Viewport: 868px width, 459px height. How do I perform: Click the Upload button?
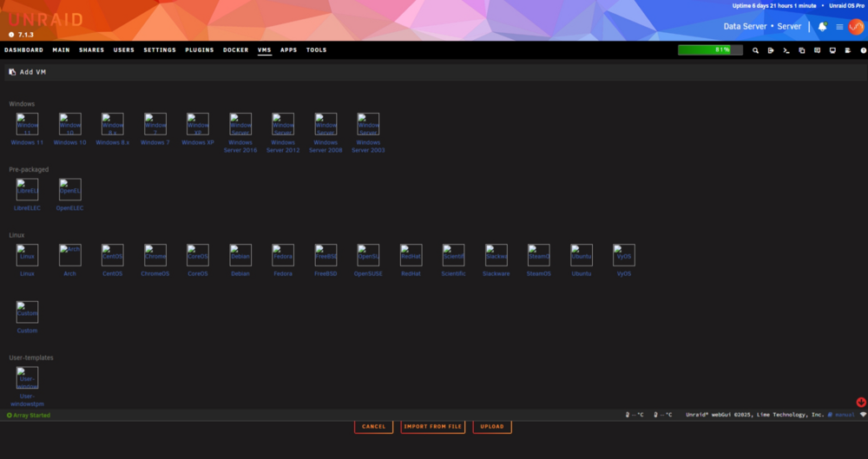click(492, 426)
